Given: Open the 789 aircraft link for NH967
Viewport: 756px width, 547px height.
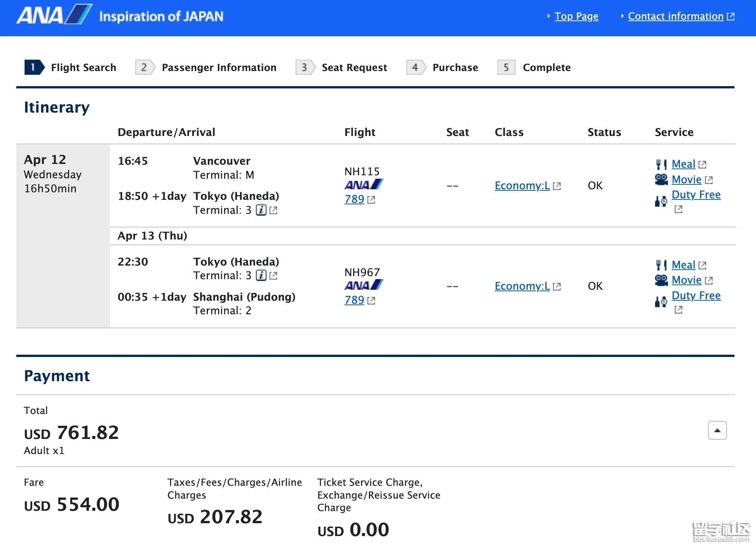Looking at the screenshot, I should pos(354,300).
